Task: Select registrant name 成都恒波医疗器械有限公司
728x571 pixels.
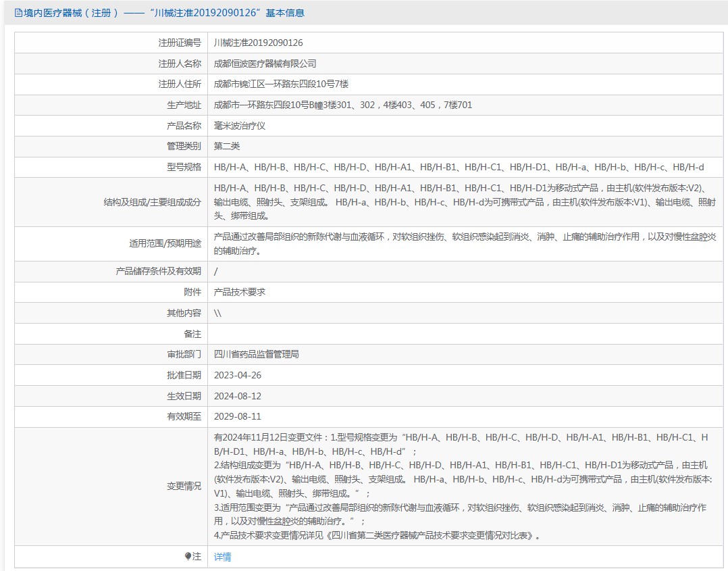Action: 265,64
